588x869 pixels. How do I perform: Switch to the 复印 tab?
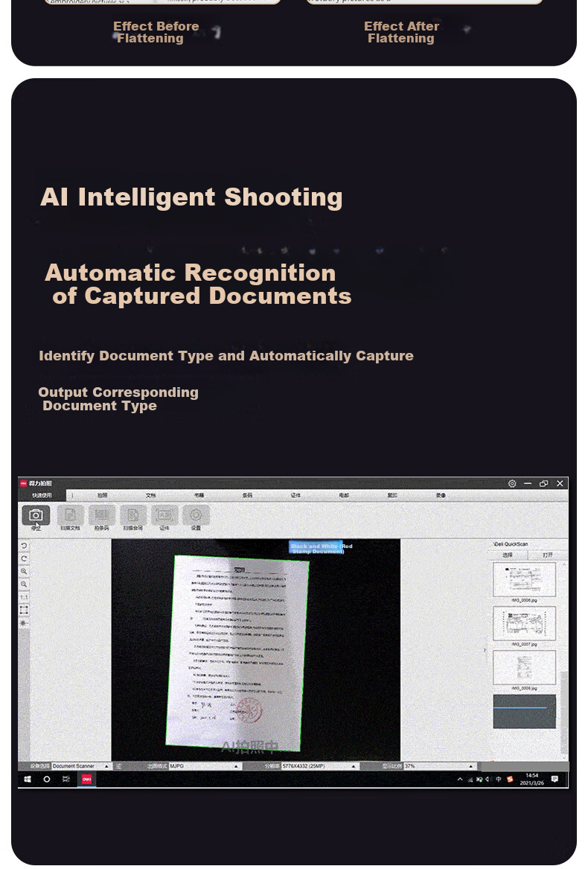[392, 495]
